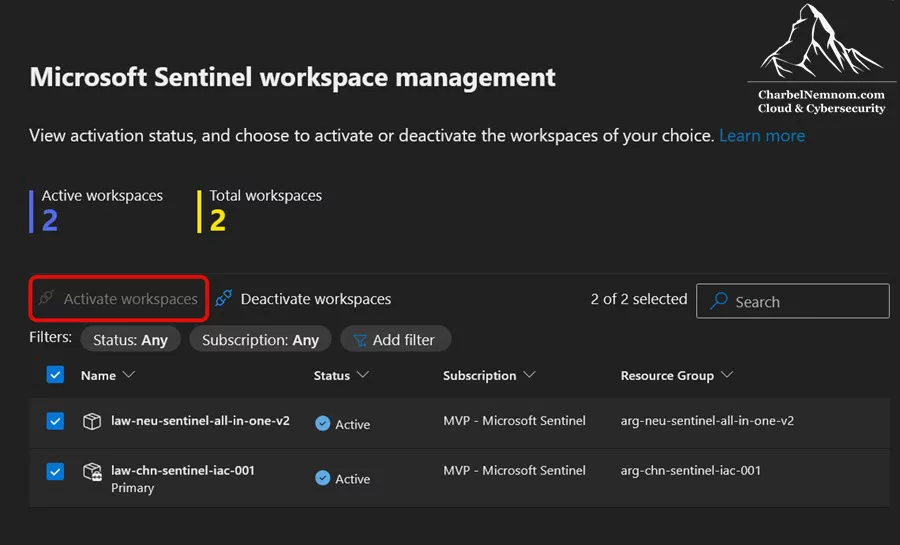Click Microsoft Sentinel workspace management heading
This screenshot has height=545, width=900.
(293, 77)
